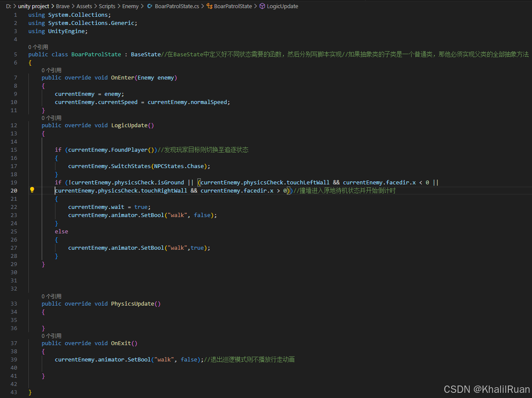Click the 'BaseState' base class name on line 5
Viewport: 532px width, 398px height.
pyautogui.click(x=146, y=54)
